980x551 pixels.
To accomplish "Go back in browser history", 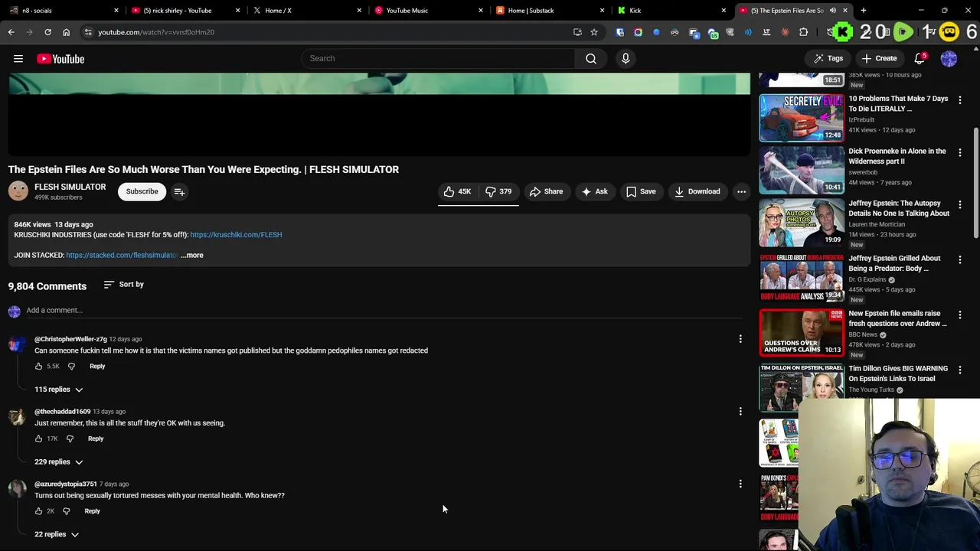I will pyautogui.click(x=11, y=32).
